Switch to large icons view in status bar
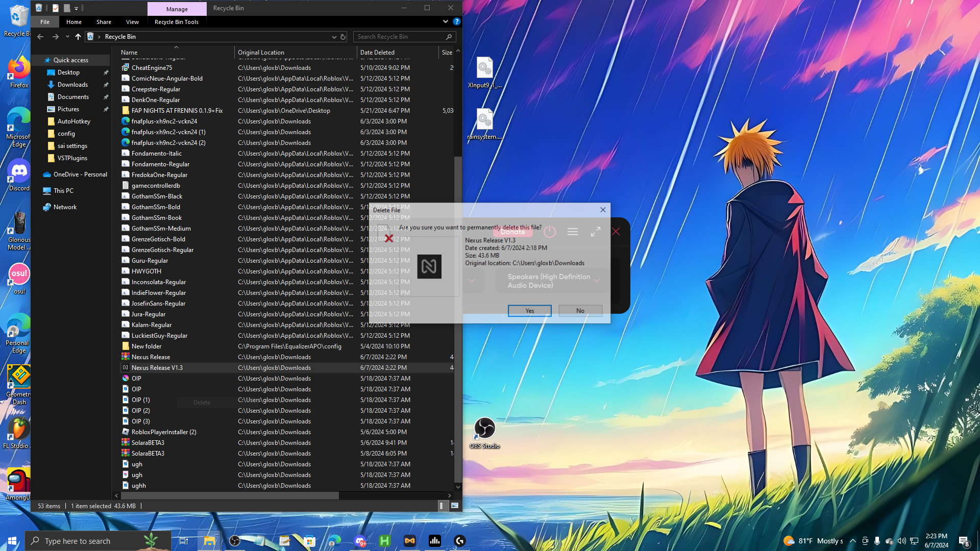 454,506
